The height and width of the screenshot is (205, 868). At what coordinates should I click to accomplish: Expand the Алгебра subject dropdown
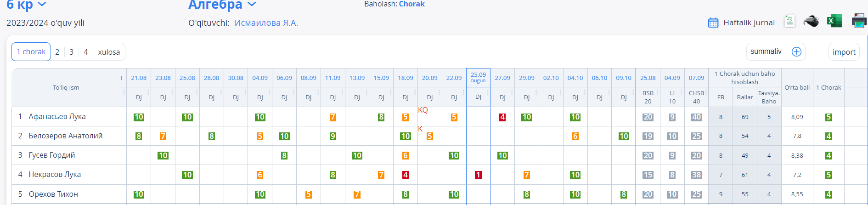pos(252,5)
